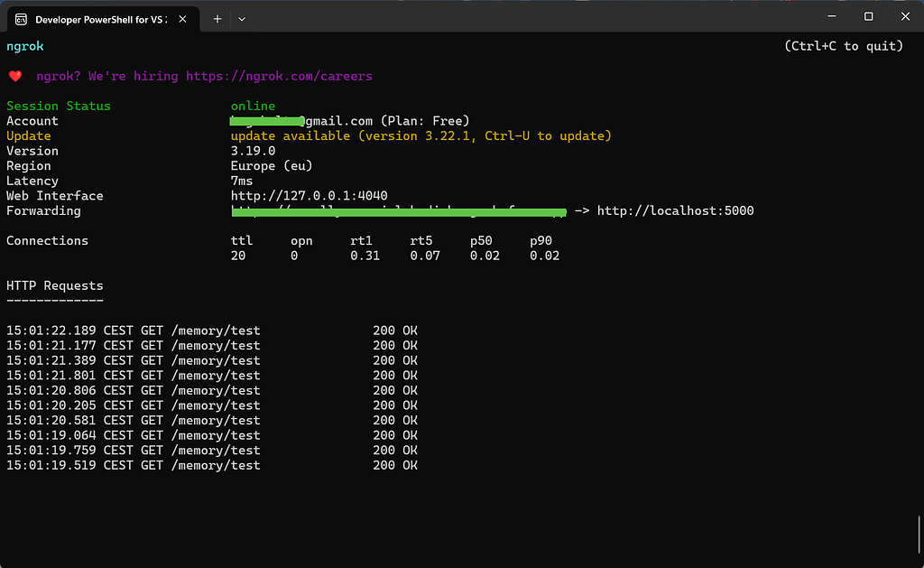Click the red heart icon in the hiring message

tap(13, 76)
